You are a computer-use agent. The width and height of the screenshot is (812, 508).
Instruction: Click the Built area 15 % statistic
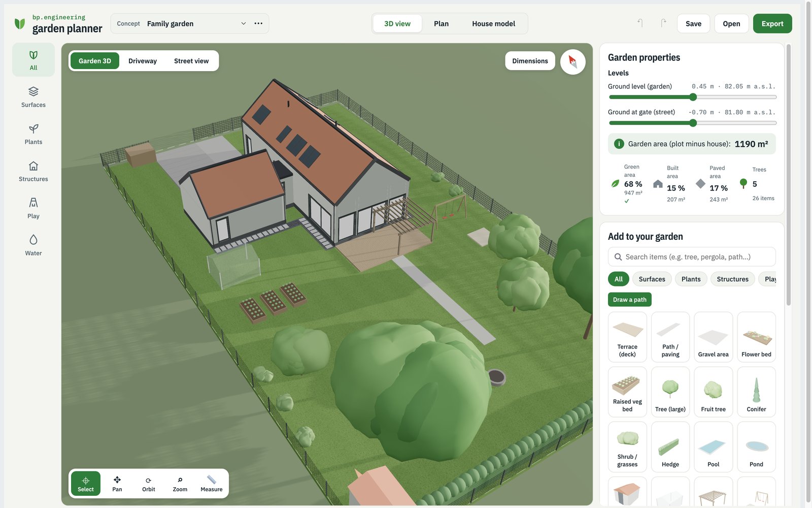click(x=670, y=184)
